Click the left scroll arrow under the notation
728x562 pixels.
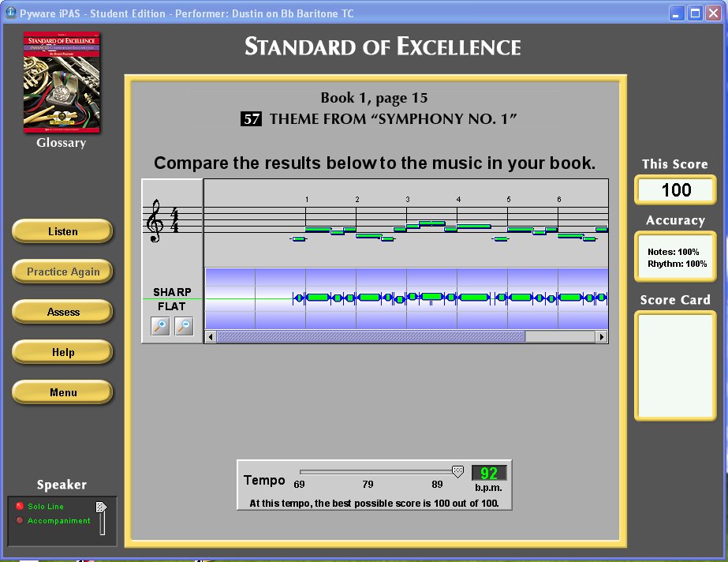point(209,337)
